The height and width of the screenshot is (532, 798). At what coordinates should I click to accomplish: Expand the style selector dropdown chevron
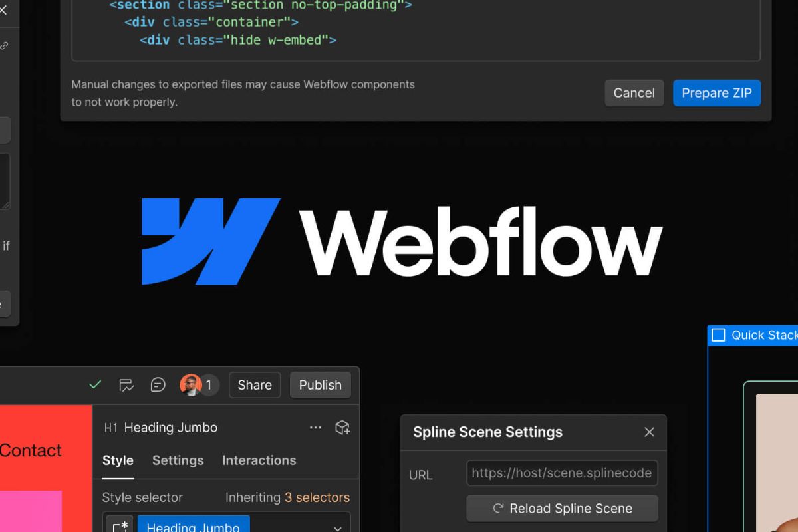(x=338, y=528)
